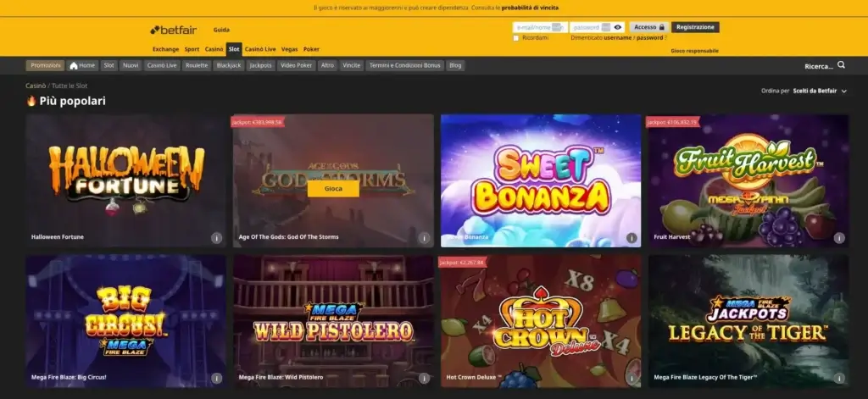Click the forgotten username link
Screen dimensions: 868x399
pyautogui.click(x=618, y=38)
